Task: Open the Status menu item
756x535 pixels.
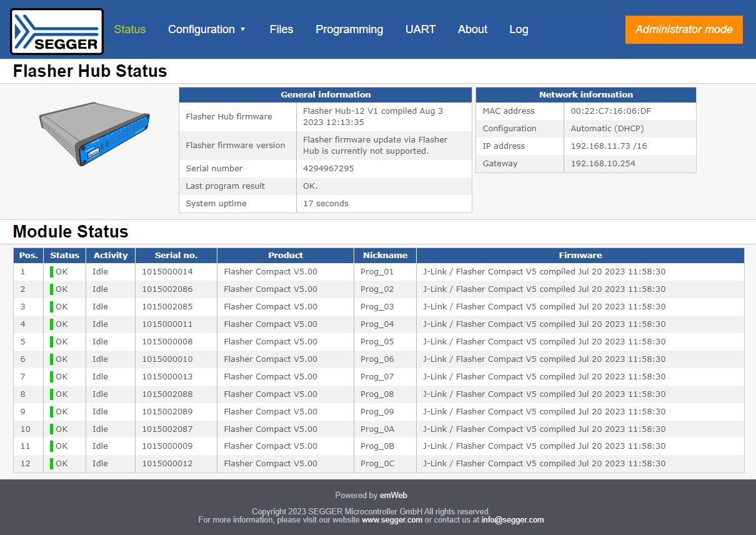Action: click(x=130, y=29)
